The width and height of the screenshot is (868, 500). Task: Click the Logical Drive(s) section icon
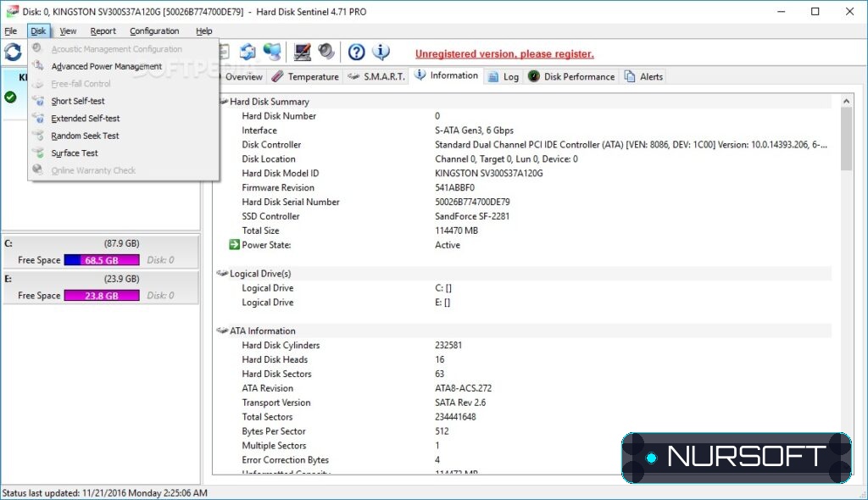point(223,274)
